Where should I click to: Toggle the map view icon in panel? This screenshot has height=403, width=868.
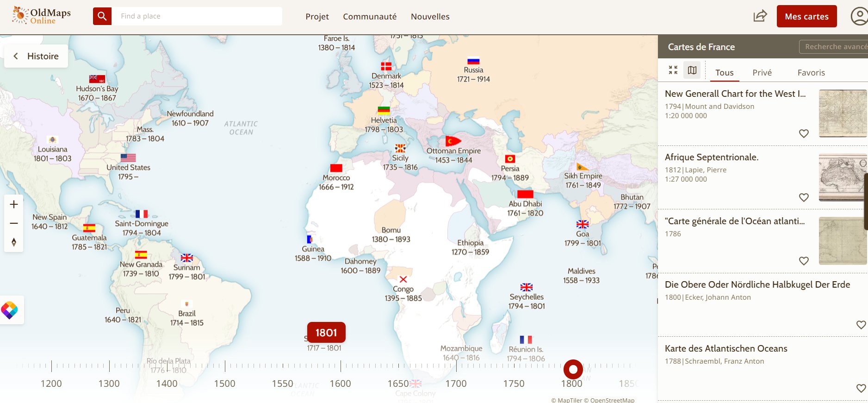coord(692,70)
